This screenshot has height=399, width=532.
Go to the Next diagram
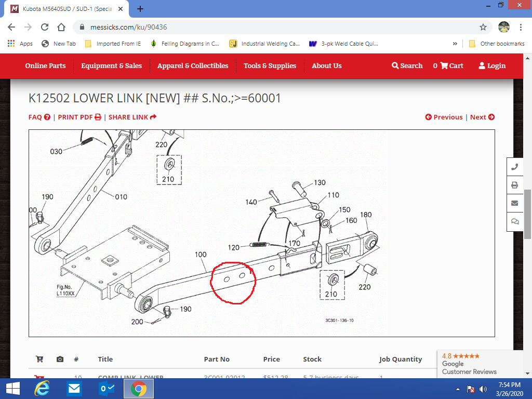coord(482,117)
